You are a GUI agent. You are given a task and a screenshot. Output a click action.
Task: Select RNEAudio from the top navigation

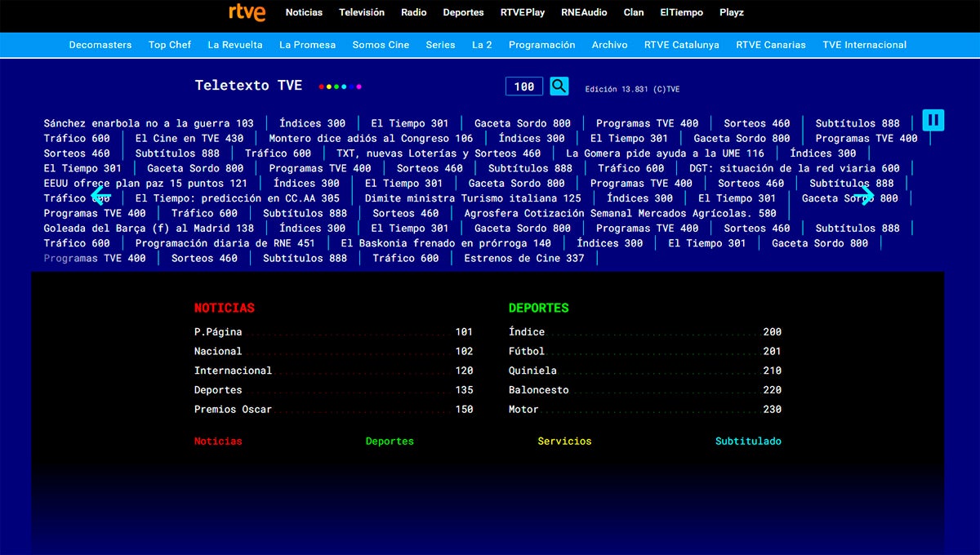click(x=584, y=12)
